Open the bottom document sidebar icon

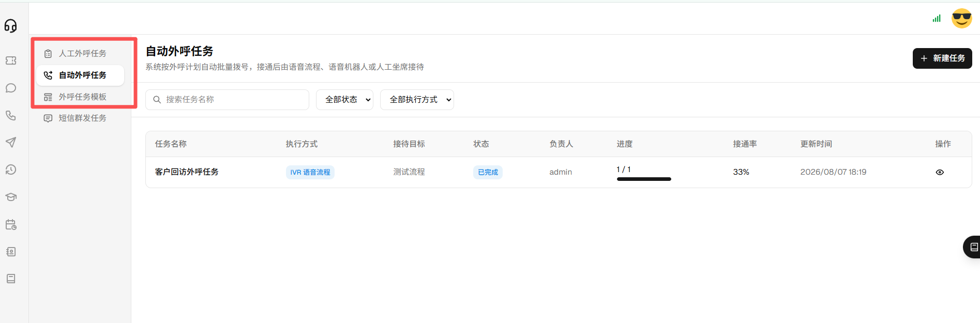(11, 279)
